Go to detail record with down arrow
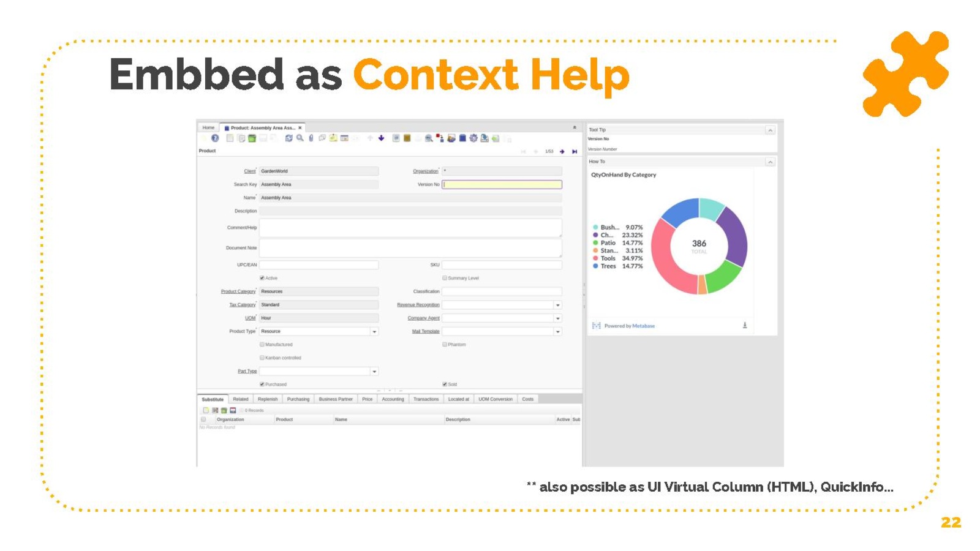 tap(382, 138)
